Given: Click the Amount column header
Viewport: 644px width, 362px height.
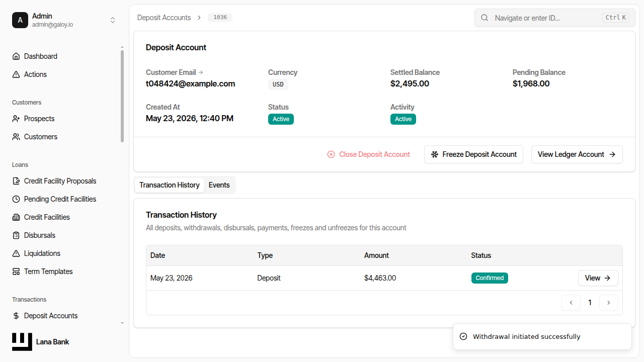Looking at the screenshot, I should [x=376, y=255].
